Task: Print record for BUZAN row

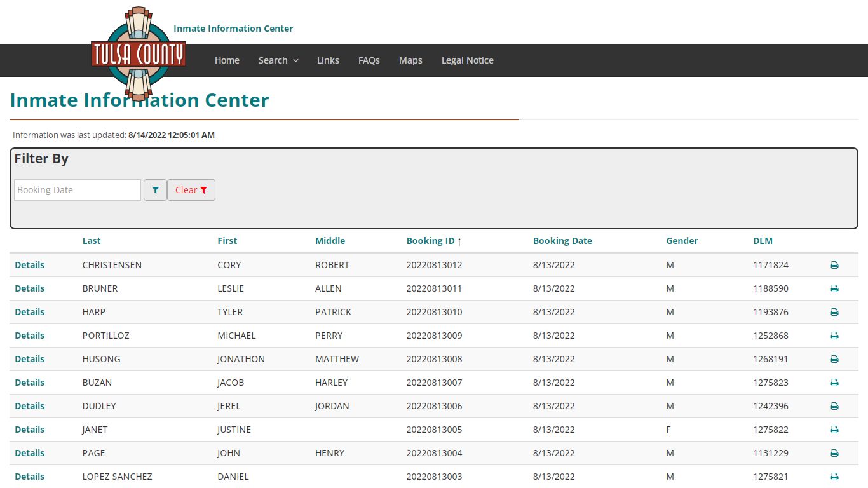Action: [x=834, y=383]
